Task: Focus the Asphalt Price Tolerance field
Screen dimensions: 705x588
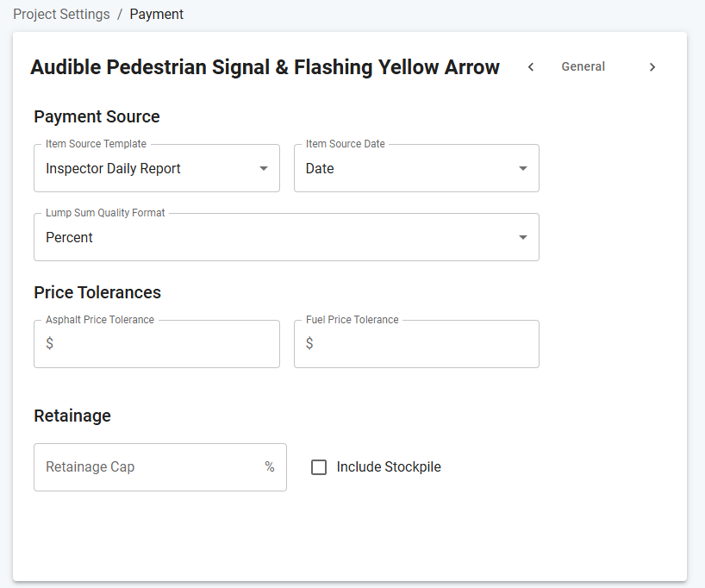Action: 157,344
